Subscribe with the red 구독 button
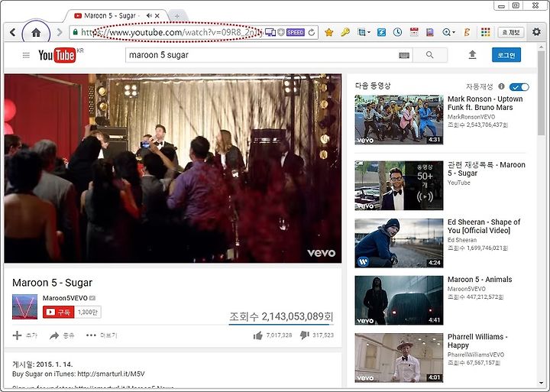The image size is (550, 392). point(58,312)
